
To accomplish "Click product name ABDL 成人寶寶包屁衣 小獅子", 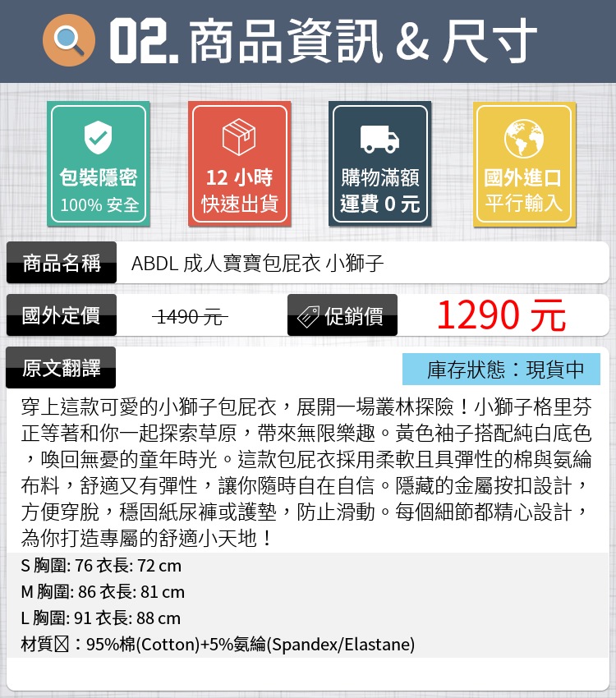I will [x=257, y=263].
